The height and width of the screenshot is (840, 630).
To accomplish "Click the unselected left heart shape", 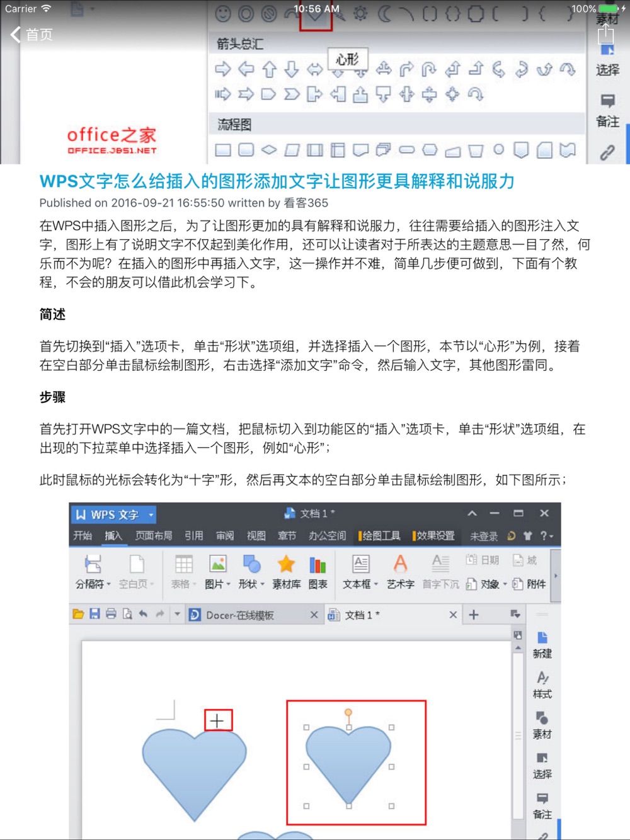I will (194, 775).
